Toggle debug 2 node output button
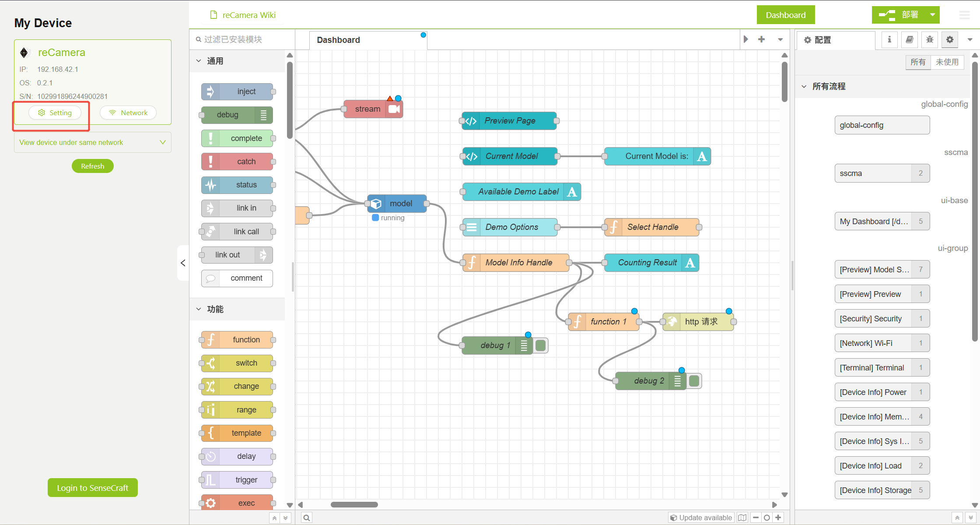 click(694, 381)
